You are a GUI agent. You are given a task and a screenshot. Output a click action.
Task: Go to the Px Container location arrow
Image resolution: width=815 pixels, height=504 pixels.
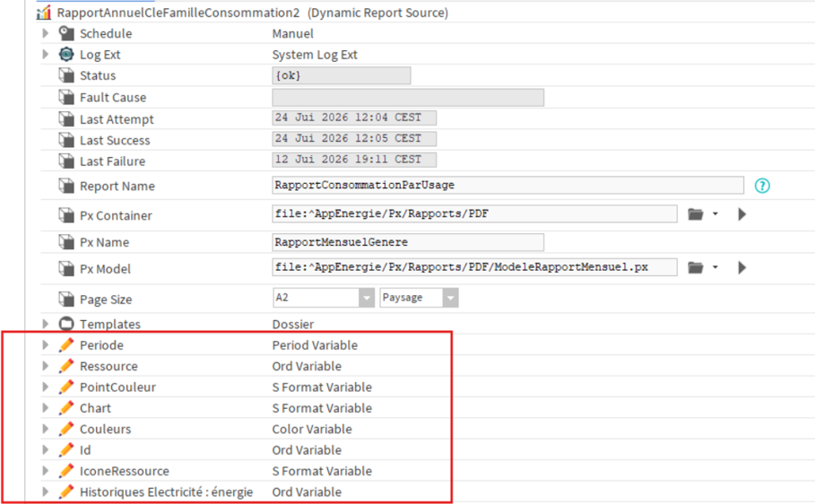pos(741,213)
